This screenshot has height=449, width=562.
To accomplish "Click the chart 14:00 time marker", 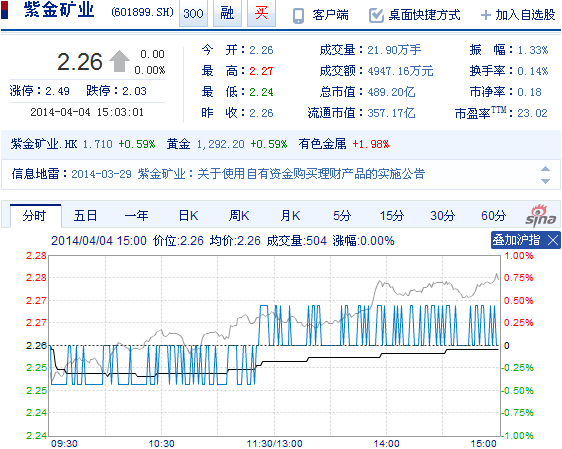I will click(x=386, y=444).
